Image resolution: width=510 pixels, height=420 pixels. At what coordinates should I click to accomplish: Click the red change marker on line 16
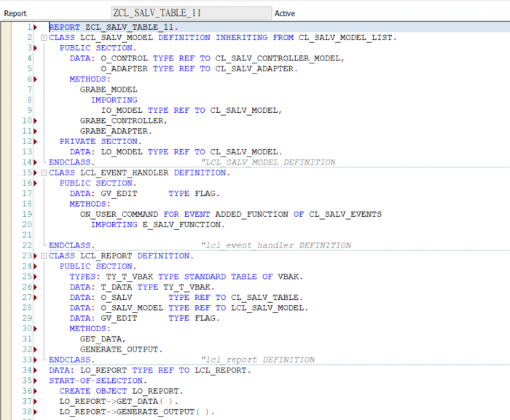click(36, 183)
